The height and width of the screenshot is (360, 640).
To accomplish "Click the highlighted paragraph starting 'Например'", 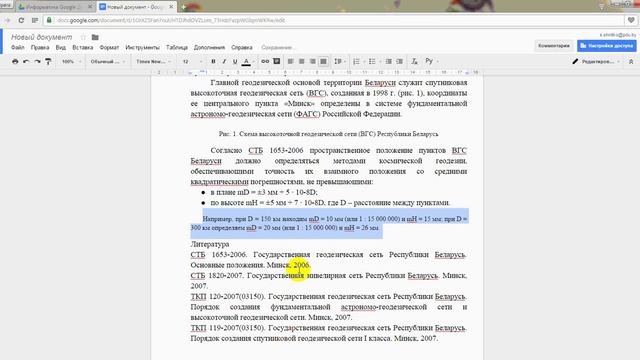I will pos(329,223).
